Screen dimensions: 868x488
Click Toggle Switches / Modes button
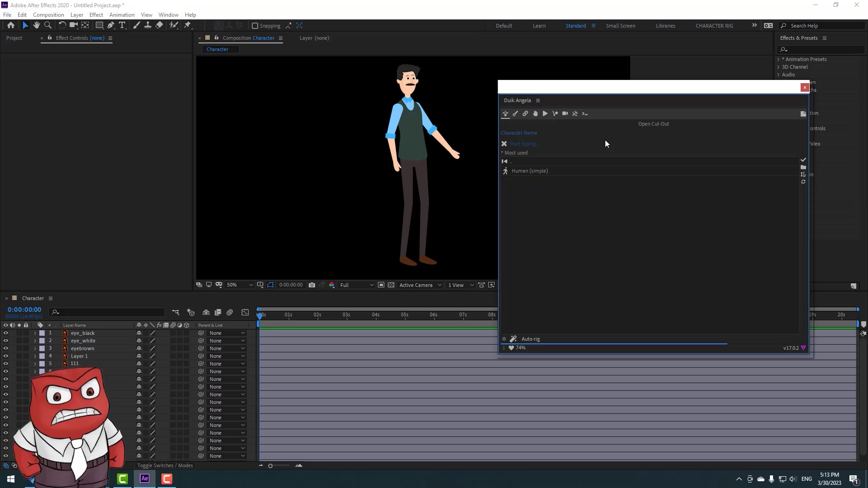pos(165,465)
